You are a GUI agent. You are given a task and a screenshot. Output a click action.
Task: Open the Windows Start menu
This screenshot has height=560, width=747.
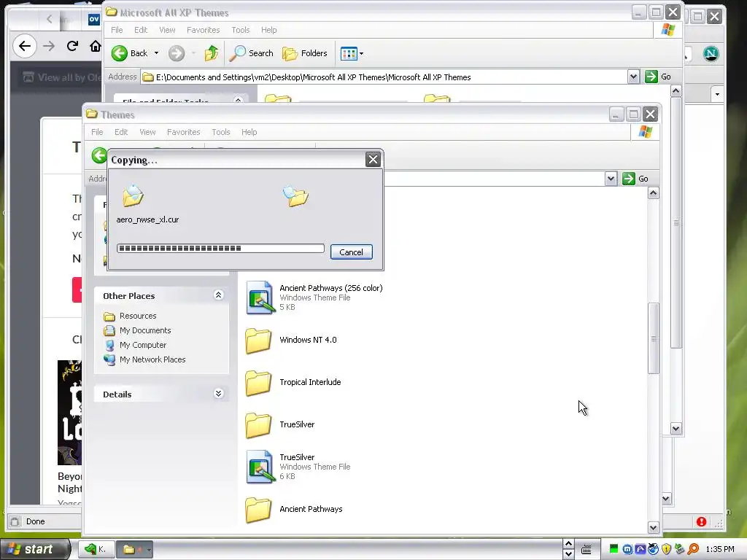click(x=34, y=549)
